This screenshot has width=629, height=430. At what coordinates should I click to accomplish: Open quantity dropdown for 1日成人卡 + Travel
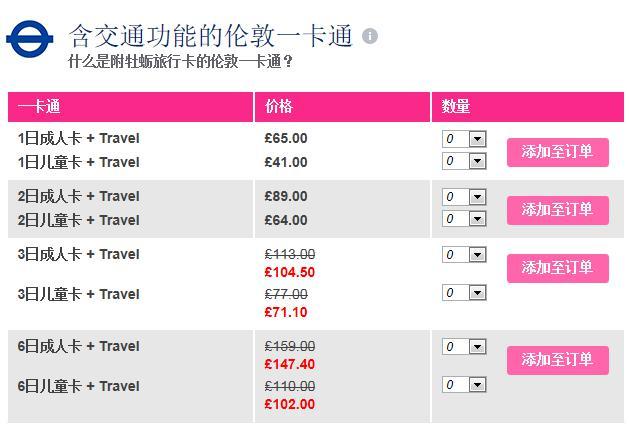click(464, 139)
